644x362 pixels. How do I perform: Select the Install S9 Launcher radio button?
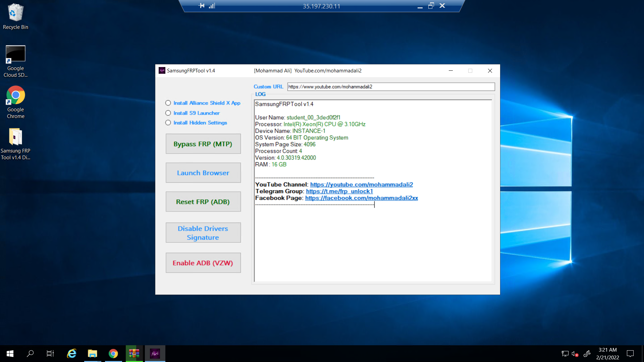pos(168,113)
